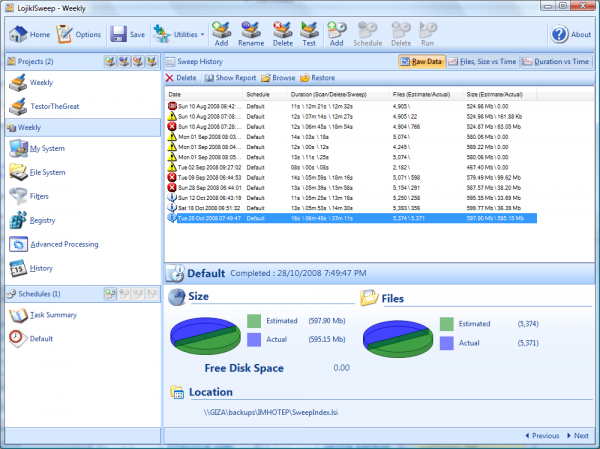The image size is (600, 449).
Task: Click the Save toolbar button
Action: pos(128,34)
